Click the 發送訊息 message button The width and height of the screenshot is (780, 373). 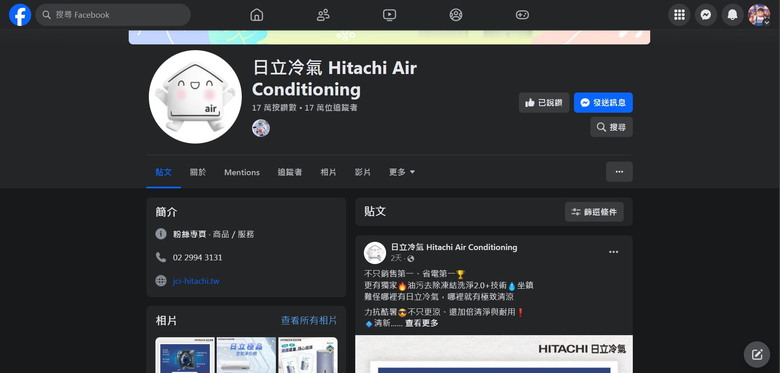[x=603, y=102]
